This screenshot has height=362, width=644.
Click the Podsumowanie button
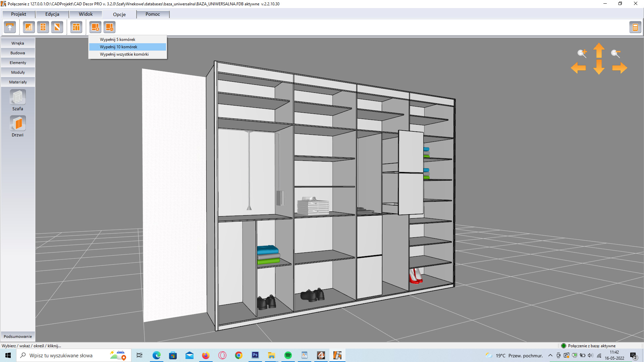click(x=18, y=337)
